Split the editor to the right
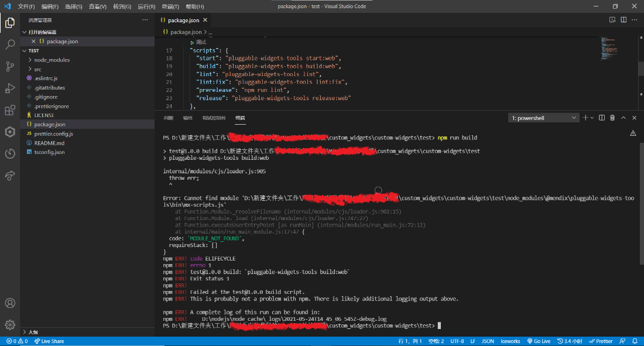The width and height of the screenshot is (644, 346). click(x=624, y=20)
